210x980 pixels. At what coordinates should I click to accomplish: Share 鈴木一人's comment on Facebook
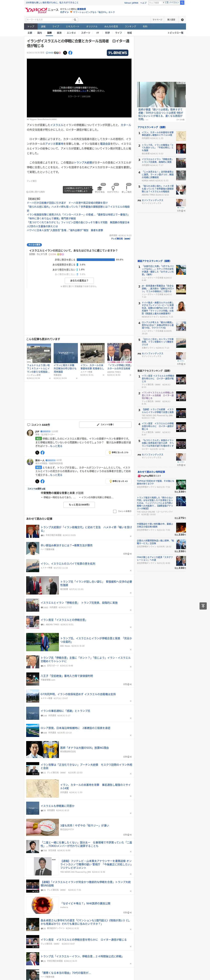pyautogui.click(x=42, y=481)
